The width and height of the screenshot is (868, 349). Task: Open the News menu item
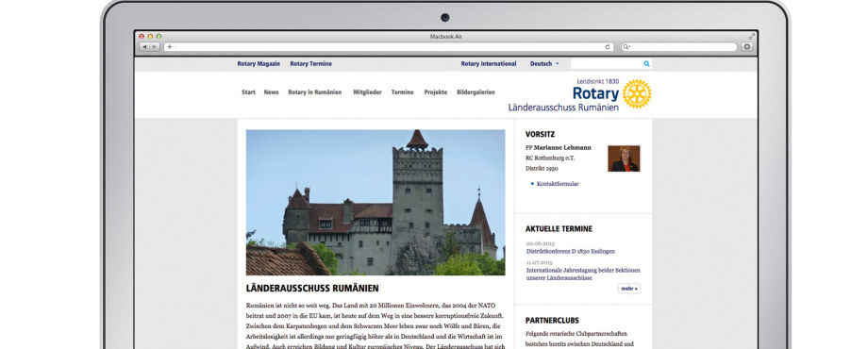(x=272, y=92)
